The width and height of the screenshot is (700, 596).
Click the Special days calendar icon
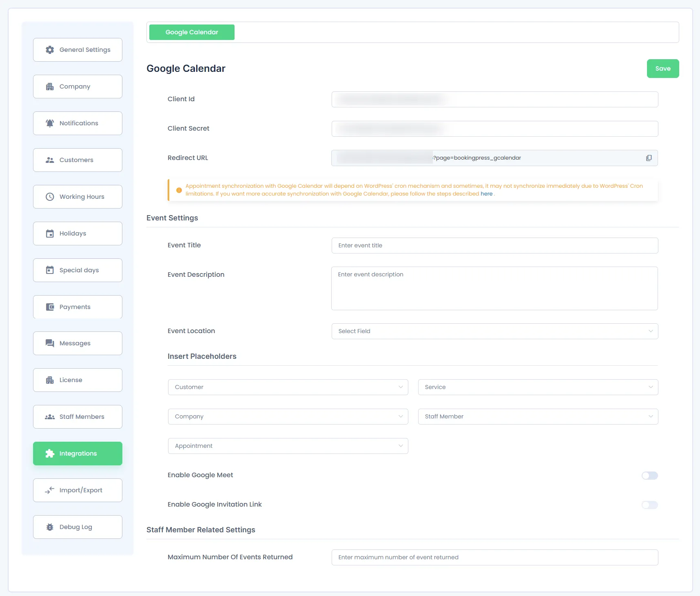coord(50,270)
